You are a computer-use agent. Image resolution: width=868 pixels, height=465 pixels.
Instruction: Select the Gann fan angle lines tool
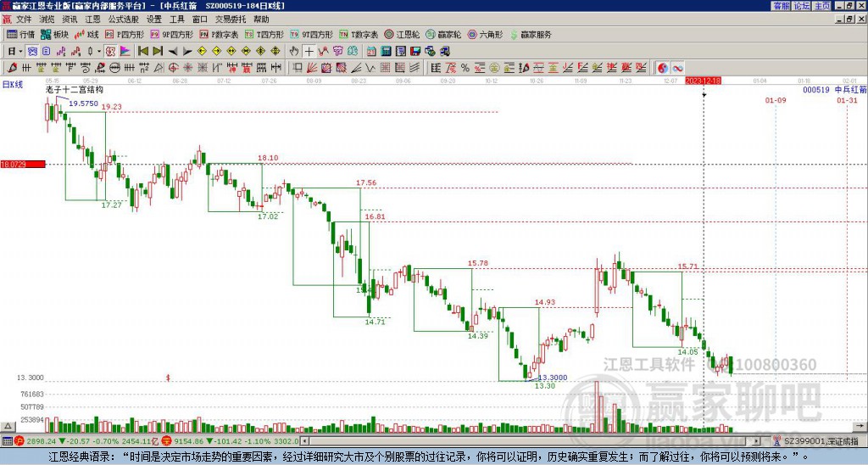(312, 68)
